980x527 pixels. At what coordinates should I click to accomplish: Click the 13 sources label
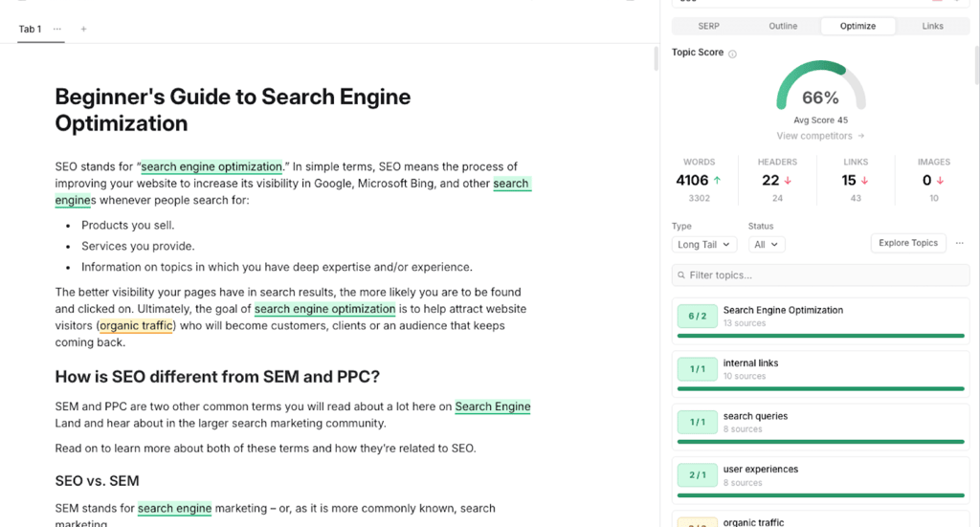744,323
